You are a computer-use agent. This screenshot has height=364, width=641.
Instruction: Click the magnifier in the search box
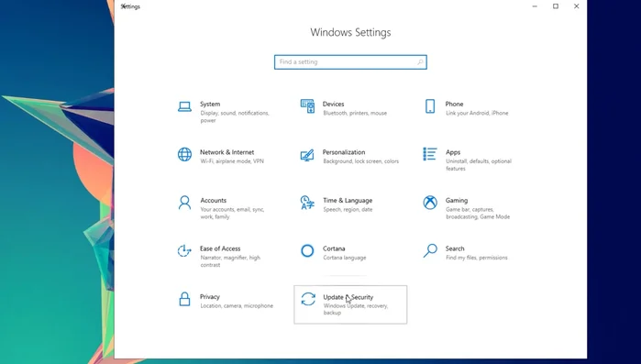tap(420, 62)
